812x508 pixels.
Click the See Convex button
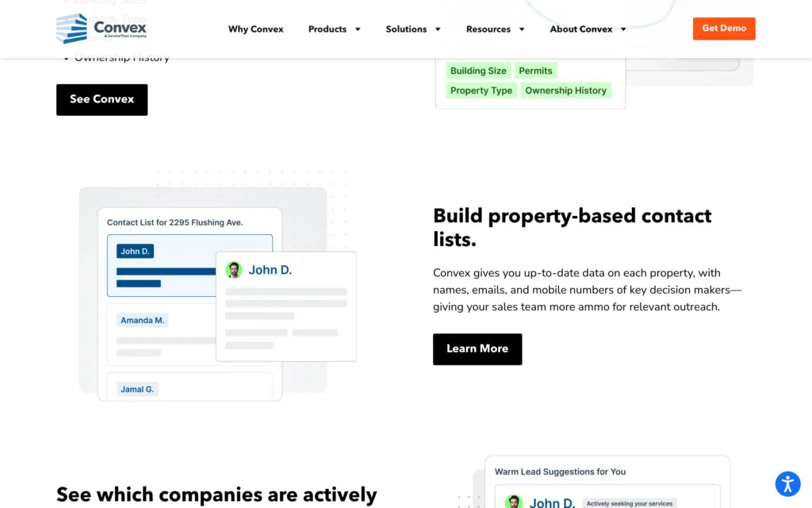click(x=102, y=99)
